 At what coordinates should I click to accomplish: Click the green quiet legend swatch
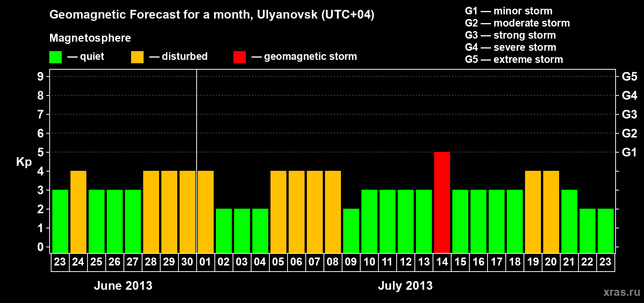point(55,57)
